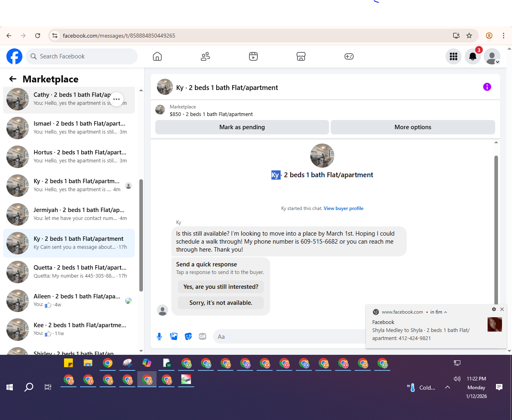Click the address bar URL

(x=119, y=36)
